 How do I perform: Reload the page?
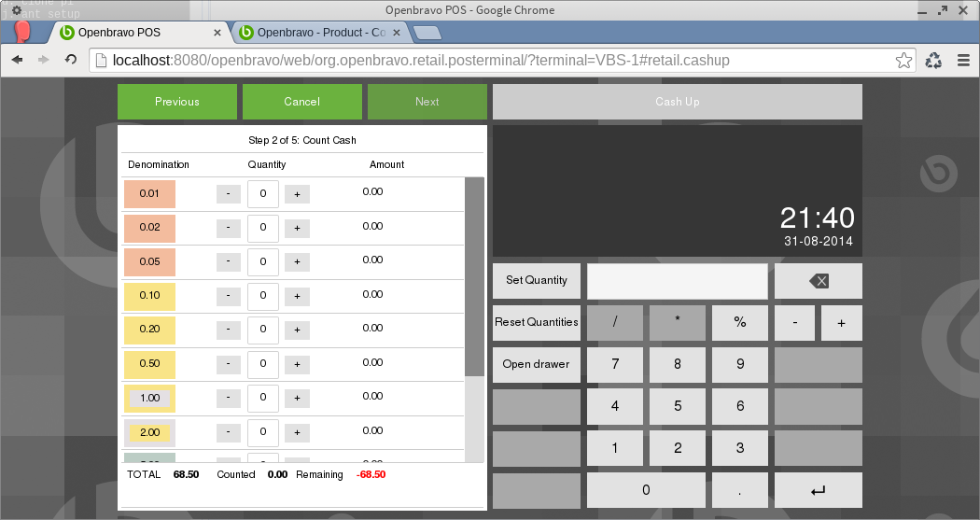coord(71,60)
